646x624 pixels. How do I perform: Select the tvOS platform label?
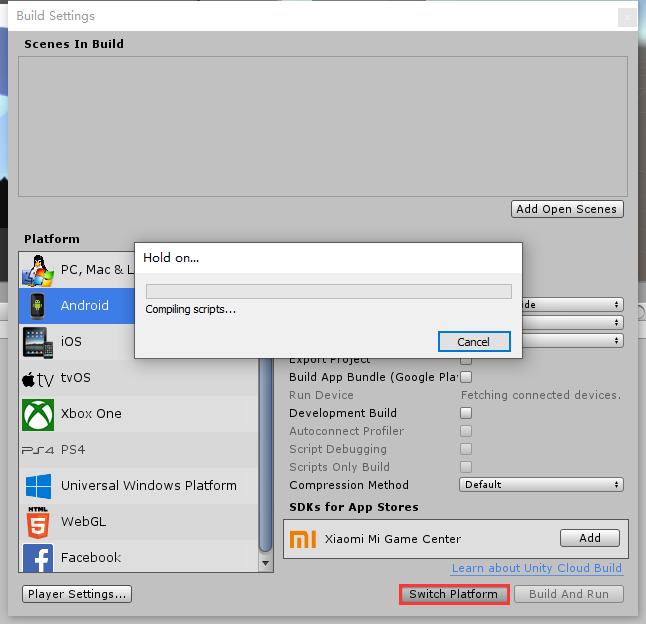[76, 378]
